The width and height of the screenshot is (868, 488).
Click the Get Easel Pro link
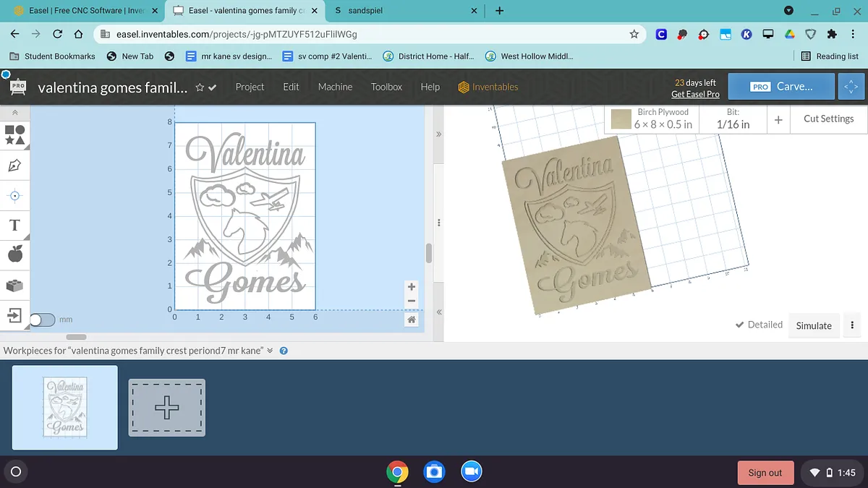(695, 94)
